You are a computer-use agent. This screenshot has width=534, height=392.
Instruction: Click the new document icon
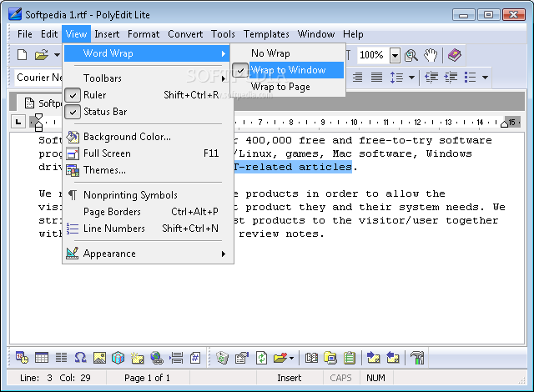point(22,55)
